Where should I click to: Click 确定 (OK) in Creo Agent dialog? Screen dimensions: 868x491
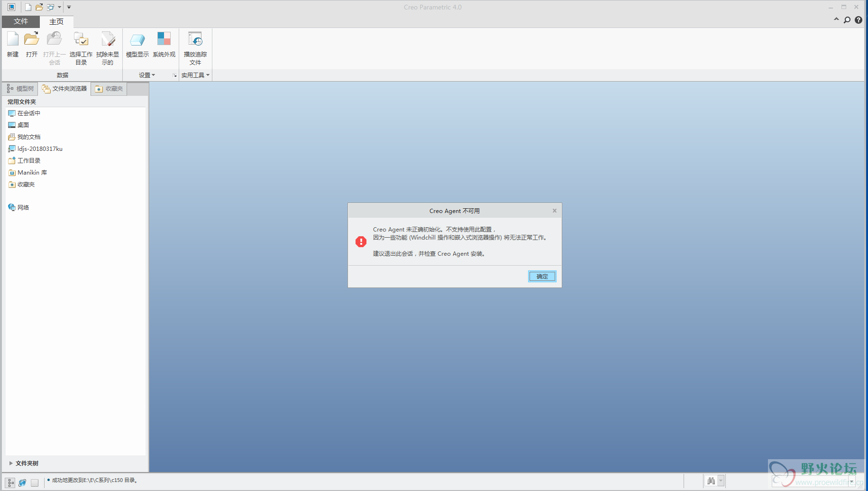[542, 277]
